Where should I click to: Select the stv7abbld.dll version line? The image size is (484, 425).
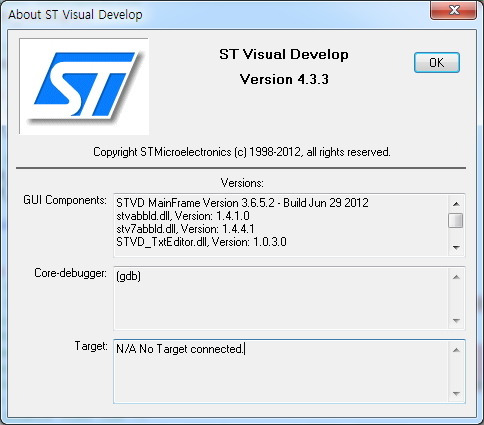[185, 229]
